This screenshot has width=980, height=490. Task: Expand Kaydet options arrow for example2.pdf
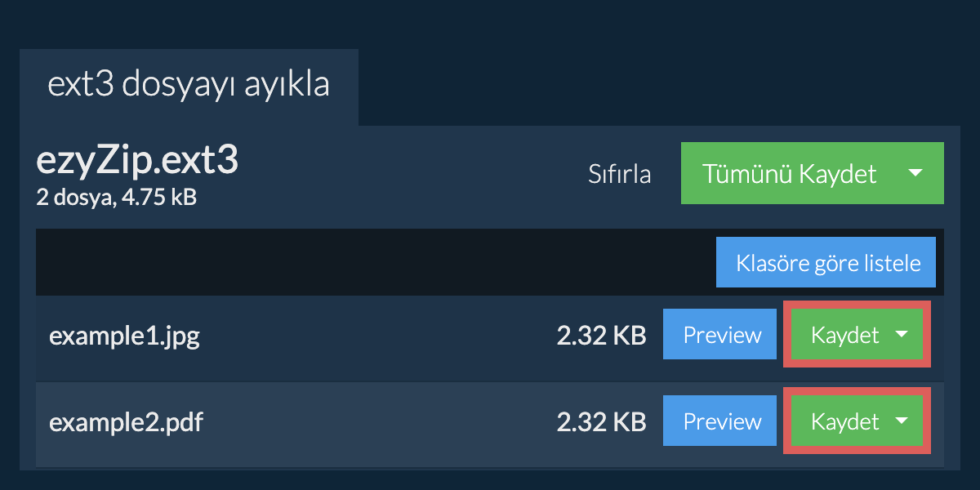click(x=902, y=421)
